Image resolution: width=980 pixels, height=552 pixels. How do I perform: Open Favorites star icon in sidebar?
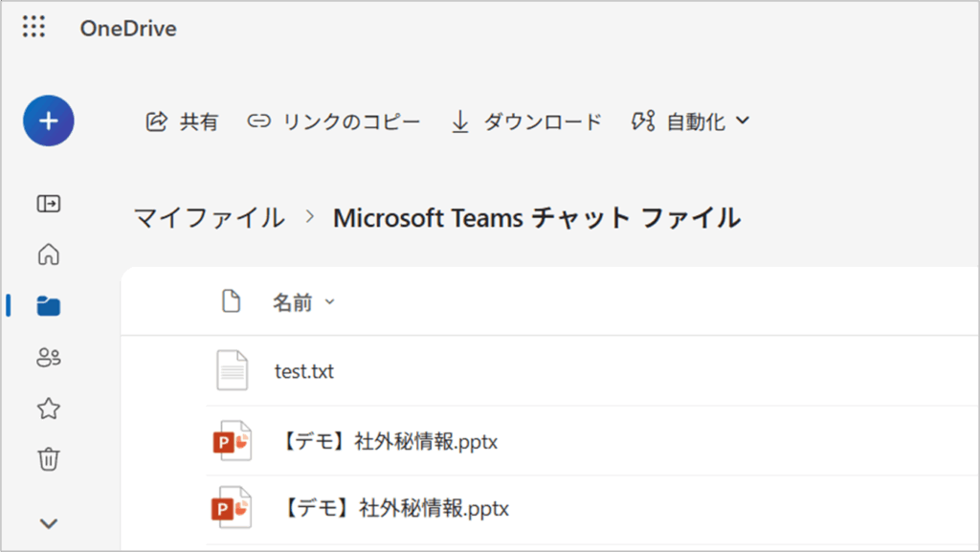click(x=49, y=409)
